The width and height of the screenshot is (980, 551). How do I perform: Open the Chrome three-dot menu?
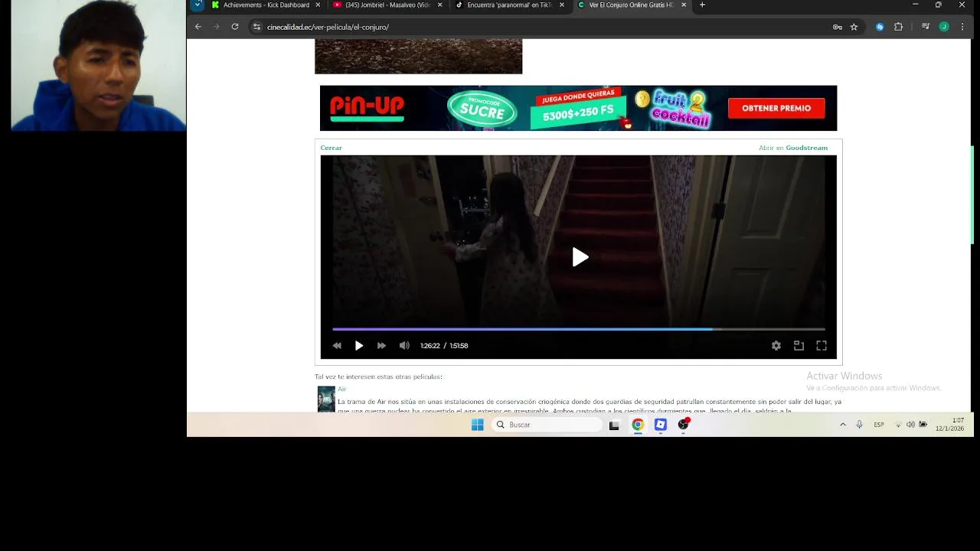click(x=962, y=27)
